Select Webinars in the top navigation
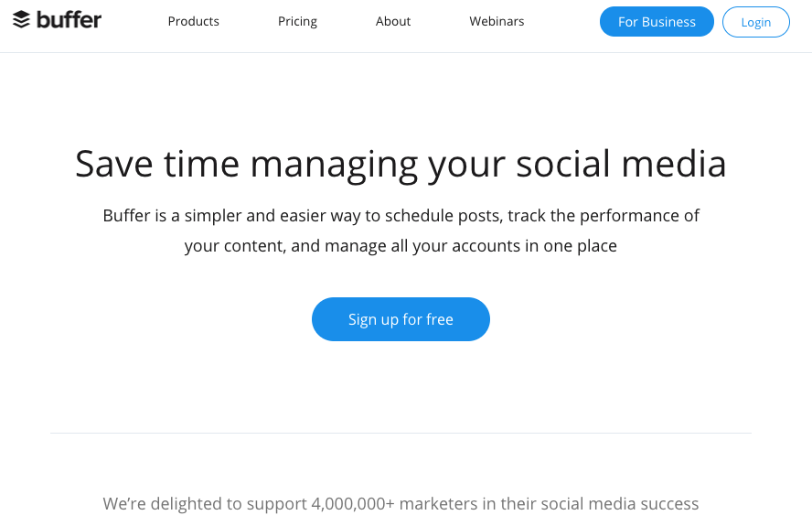 [497, 21]
